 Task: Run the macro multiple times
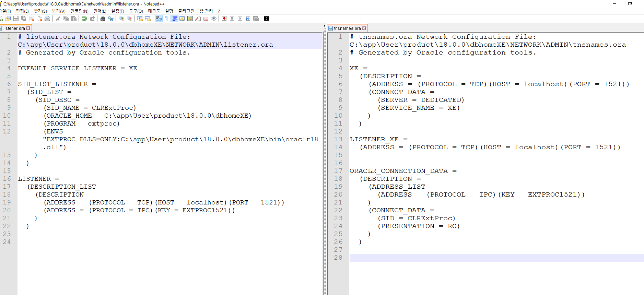[x=248, y=19]
